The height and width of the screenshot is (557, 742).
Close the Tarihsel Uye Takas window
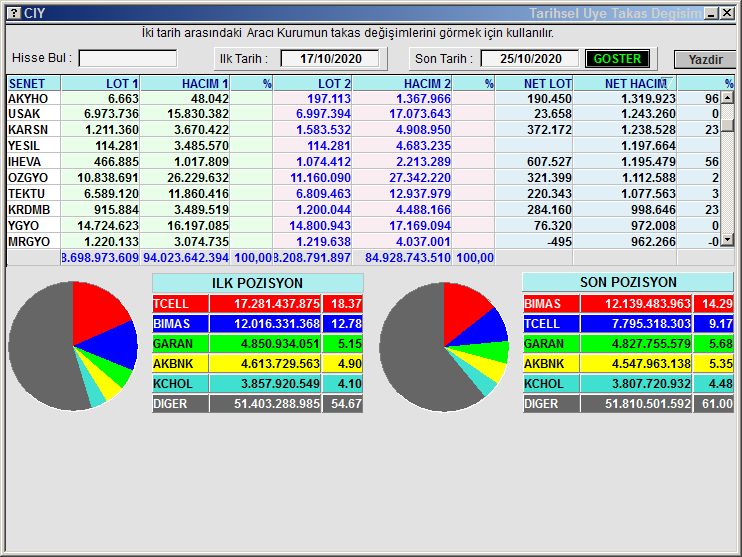pos(726,13)
